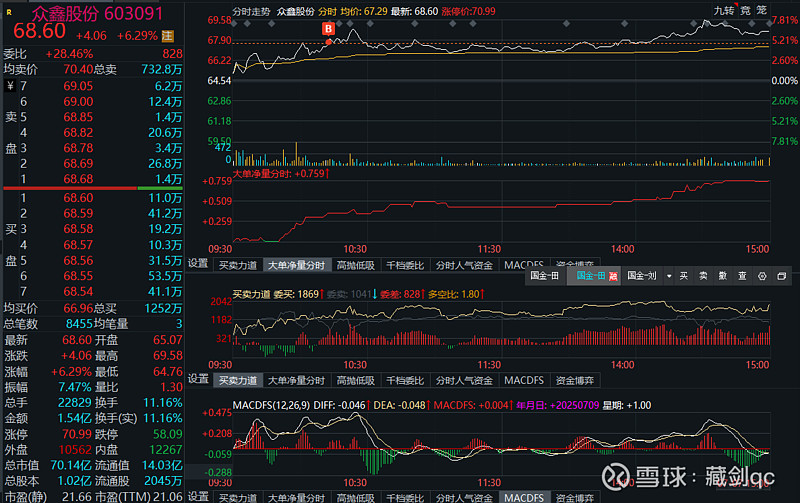800x503 pixels.
Task: Click the 涨停 70.99 price value
Action: [77, 434]
